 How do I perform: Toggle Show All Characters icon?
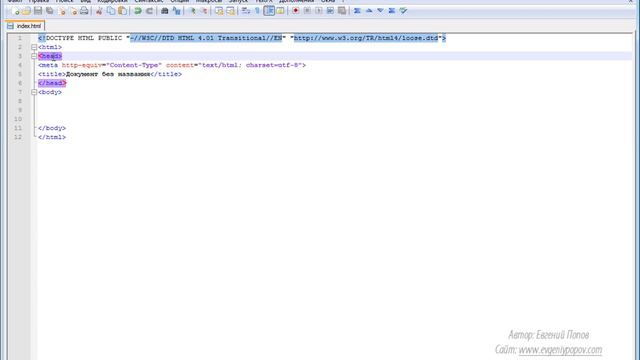(257, 11)
